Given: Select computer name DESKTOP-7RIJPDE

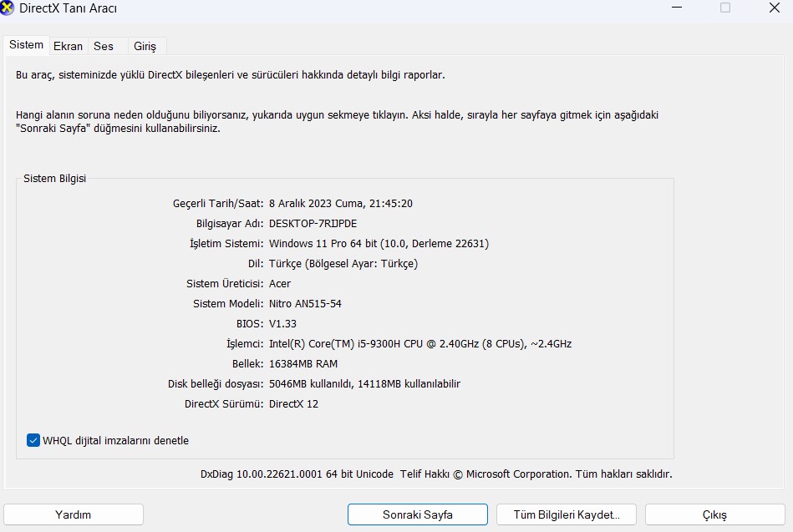Looking at the screenshot, I should [x=313, y=224].
